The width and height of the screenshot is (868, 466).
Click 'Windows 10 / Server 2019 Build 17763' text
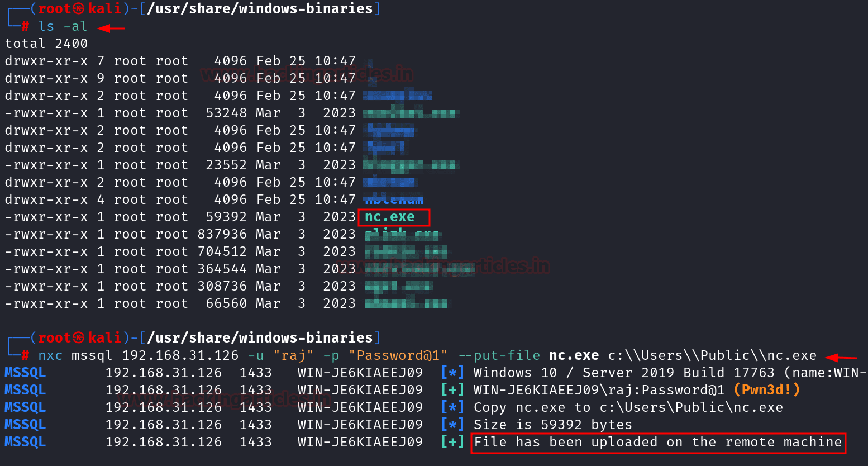pos(625,373)
